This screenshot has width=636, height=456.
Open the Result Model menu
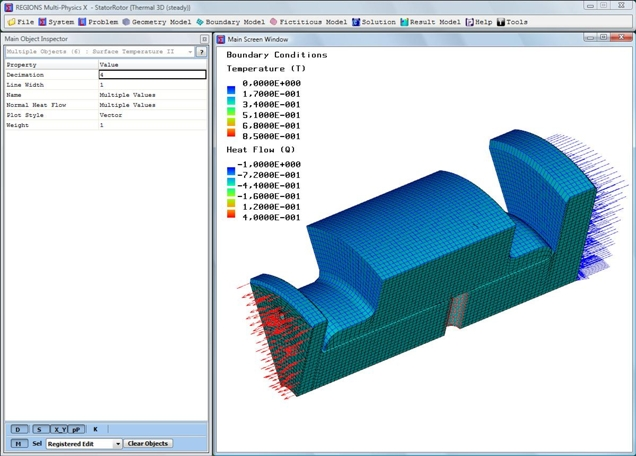pos(433,21)
